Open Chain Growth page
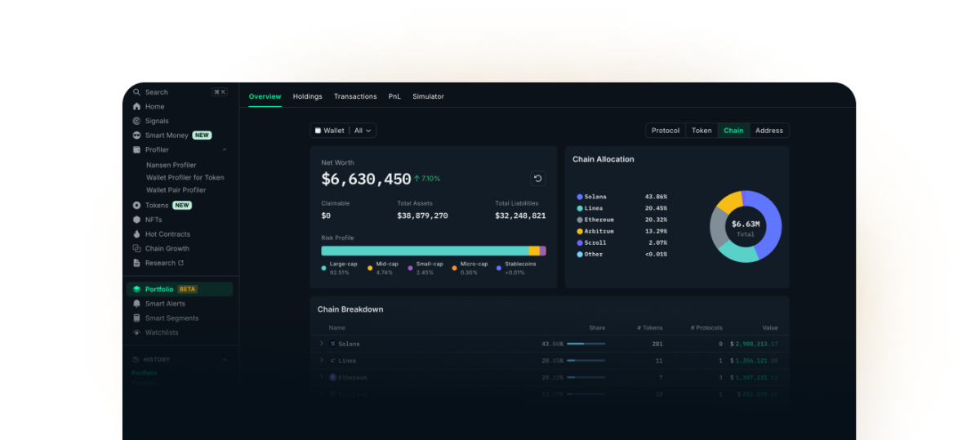 coord(167,249)
